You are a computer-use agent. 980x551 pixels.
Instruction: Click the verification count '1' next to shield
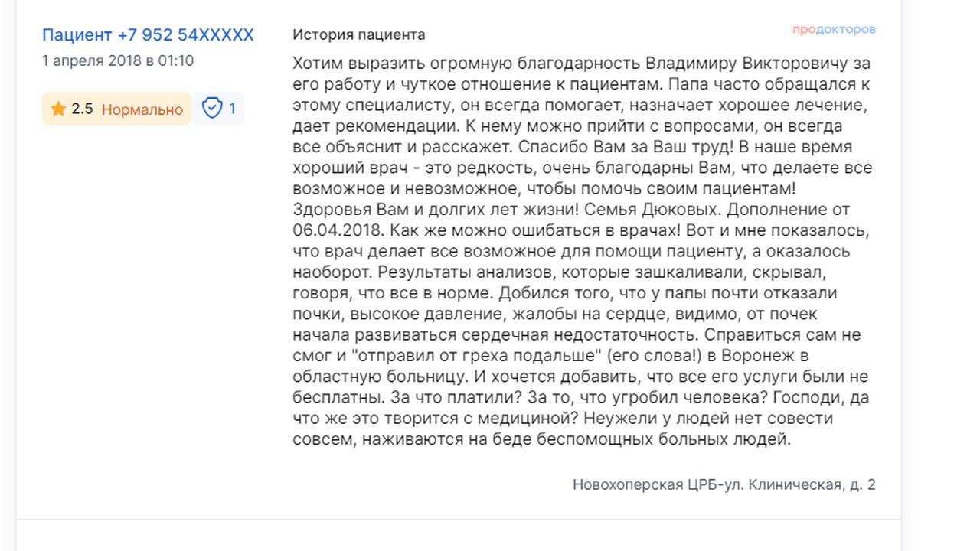232,109
